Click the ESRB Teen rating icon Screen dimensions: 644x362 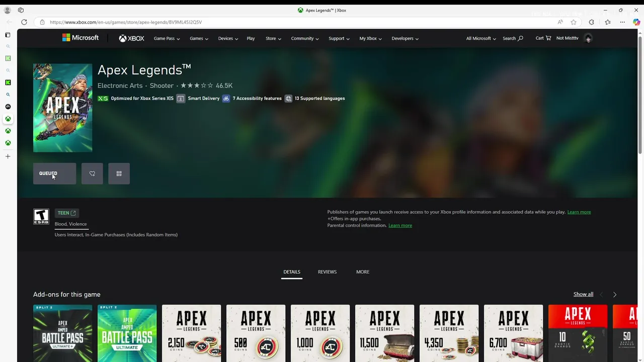pyautogui.click(x=41, y=217)
